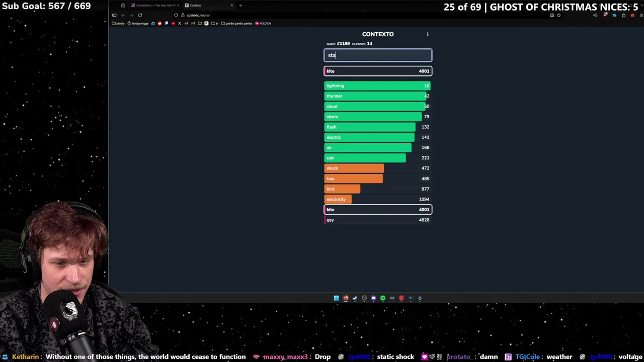Viewport: 644px width, 362px height.
Task: Open Steam from the taskbar
Action: pyautogui.click(x=355, y=298)
